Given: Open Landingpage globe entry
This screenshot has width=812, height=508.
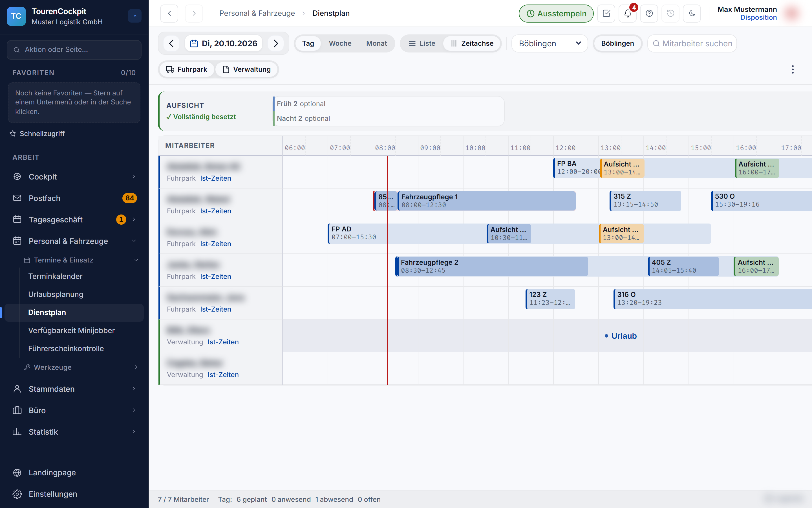Looking at the screenshot, I should click(74, 472).
